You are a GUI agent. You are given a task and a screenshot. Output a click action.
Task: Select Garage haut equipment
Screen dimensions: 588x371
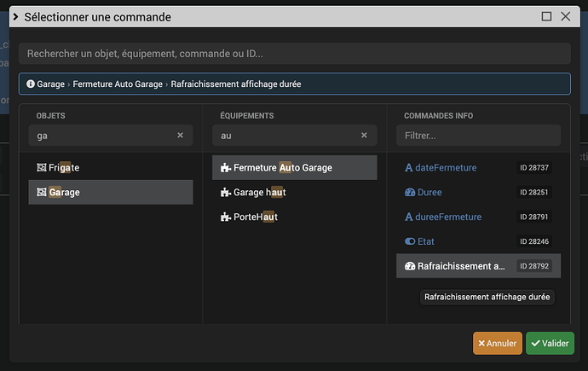[294, 192]
